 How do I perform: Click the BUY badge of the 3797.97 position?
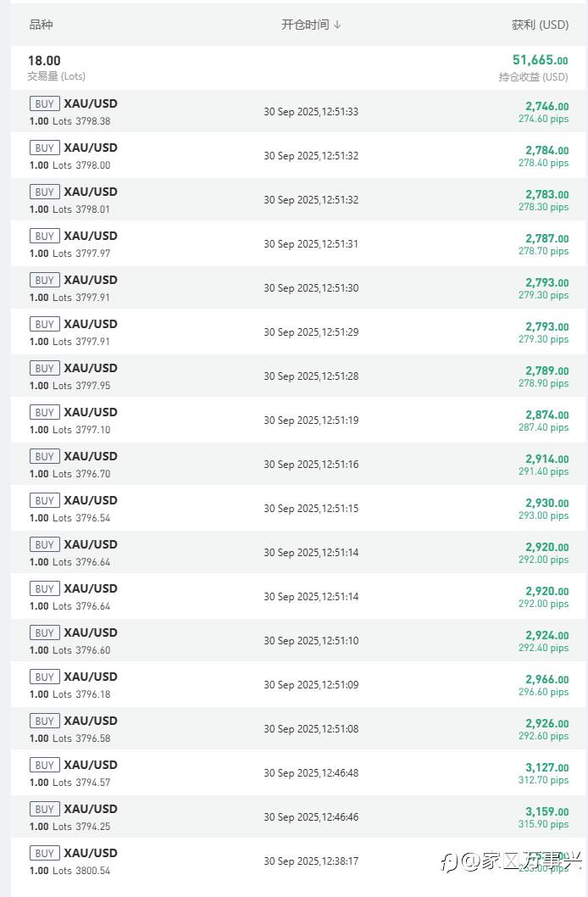(x=44, y=236)
